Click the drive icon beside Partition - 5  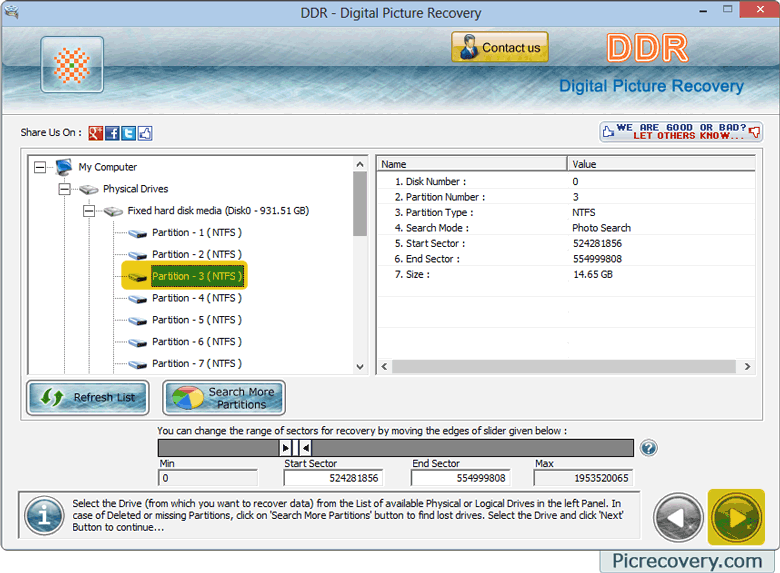[137, 321]
